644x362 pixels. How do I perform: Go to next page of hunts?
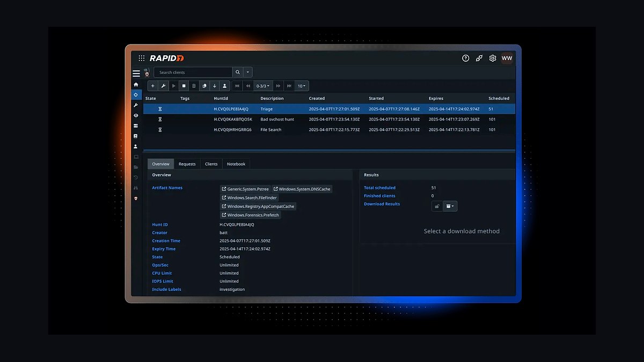(278, 86)
